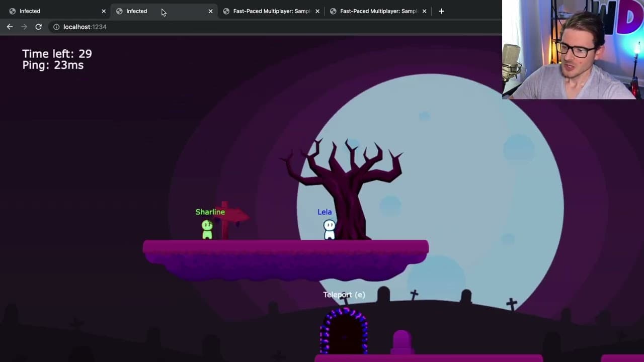Click the 'Teleport (e)' prompt text
The width and height of the screenshot is (644, 362).
pos(344,295)
